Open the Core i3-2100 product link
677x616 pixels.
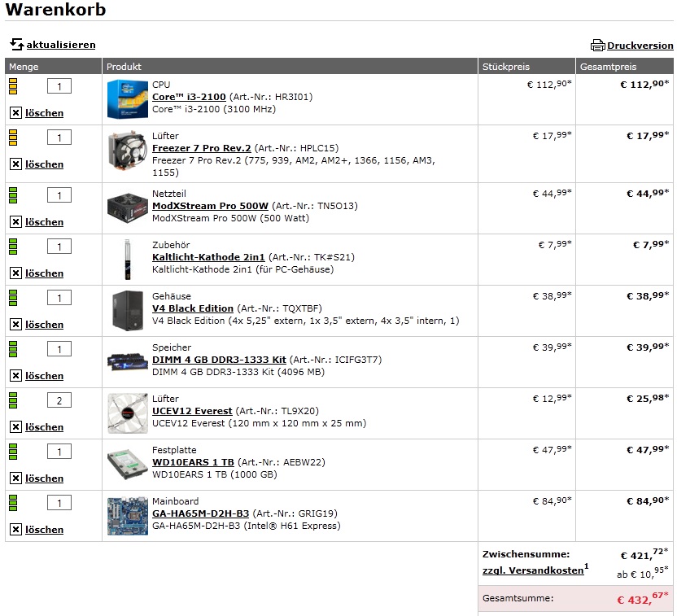(189, 97)
